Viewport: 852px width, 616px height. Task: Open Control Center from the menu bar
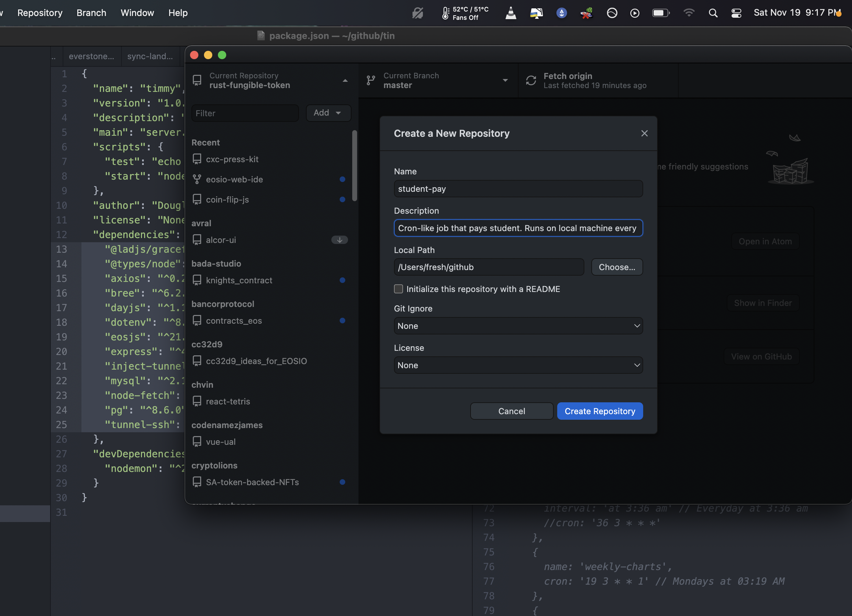tap(736, 13)
